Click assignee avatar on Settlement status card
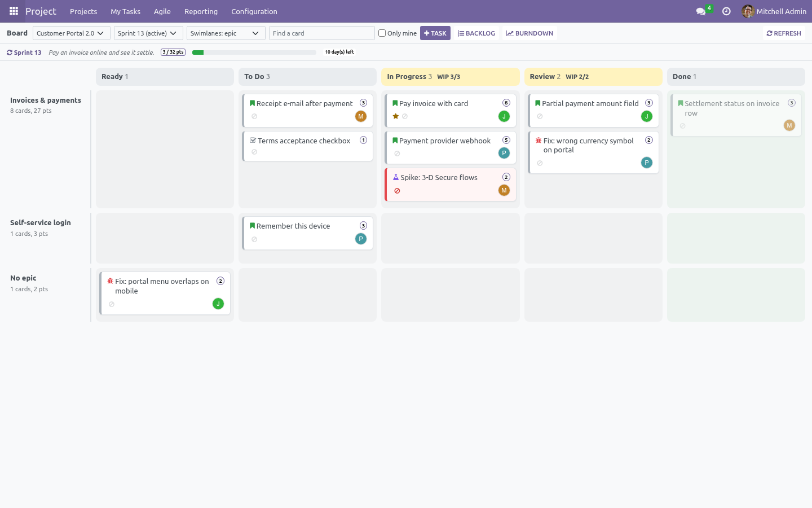The image size is (812, 508). 789,125
